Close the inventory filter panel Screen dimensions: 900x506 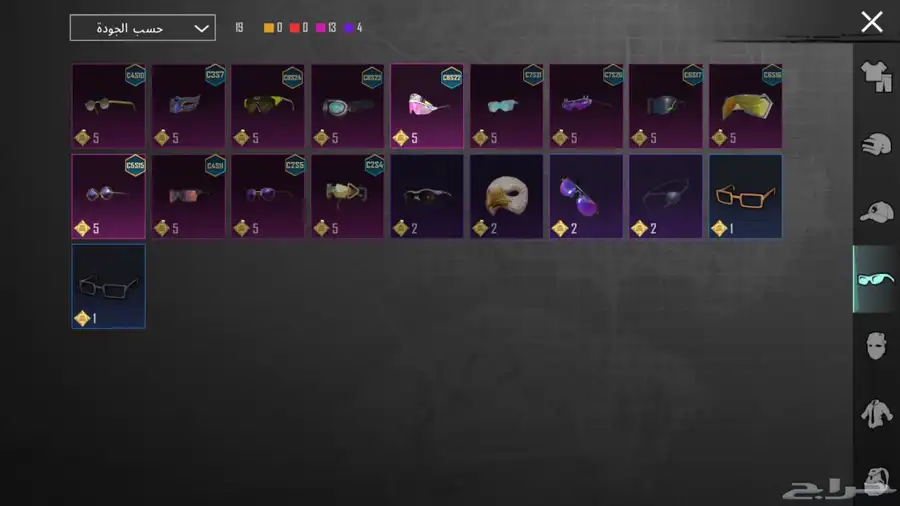coord(871,22)
